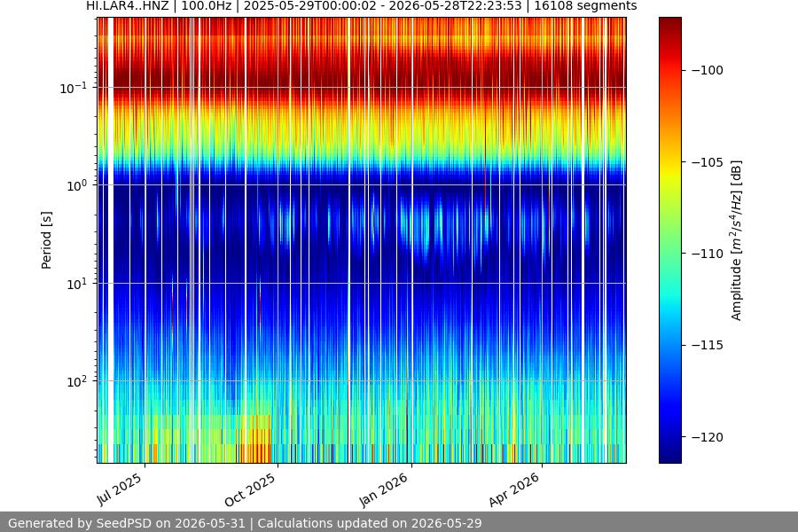Click the −120 colorbar tick label
Viewport: 798px width, 532px height.
point(708,437)
